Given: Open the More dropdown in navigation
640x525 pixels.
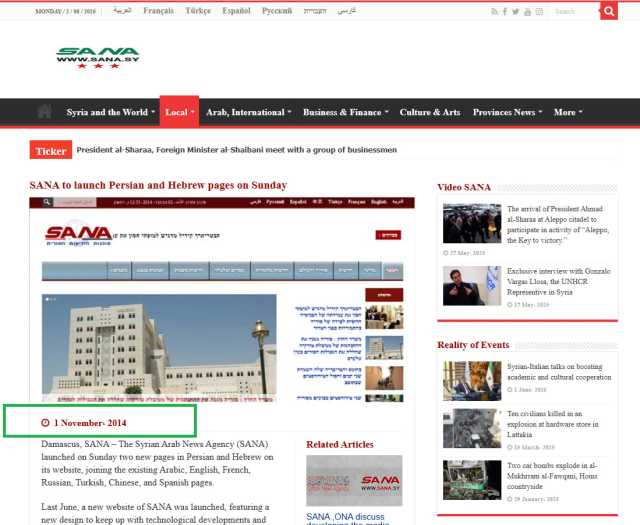Looking at the screenshot, I should (568, 112).
